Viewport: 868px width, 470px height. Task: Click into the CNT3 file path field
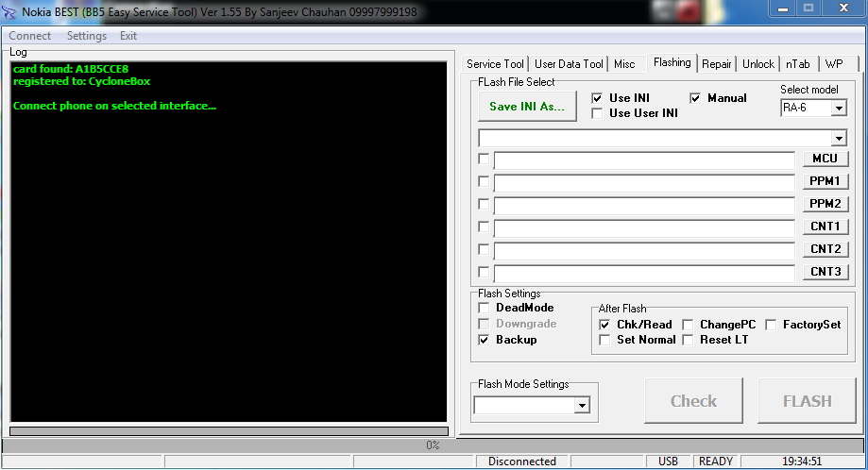pos(644,275)
